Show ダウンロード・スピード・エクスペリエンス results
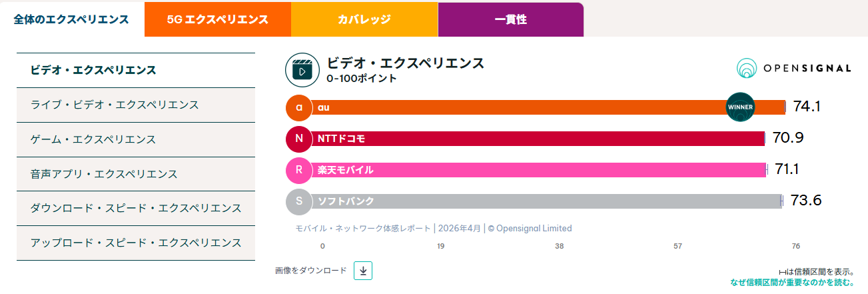 coord(135,209)
